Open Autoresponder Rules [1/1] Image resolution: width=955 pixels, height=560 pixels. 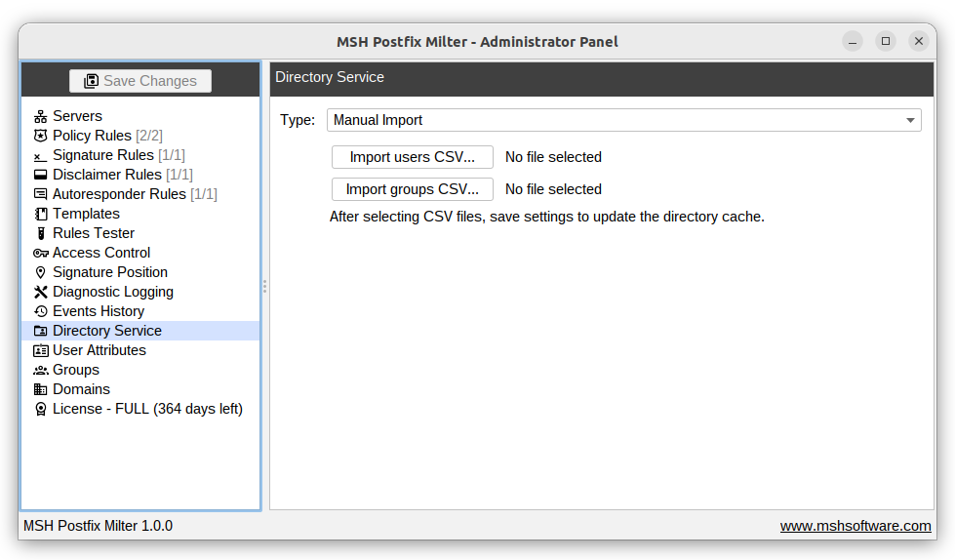tap(135, 194)
